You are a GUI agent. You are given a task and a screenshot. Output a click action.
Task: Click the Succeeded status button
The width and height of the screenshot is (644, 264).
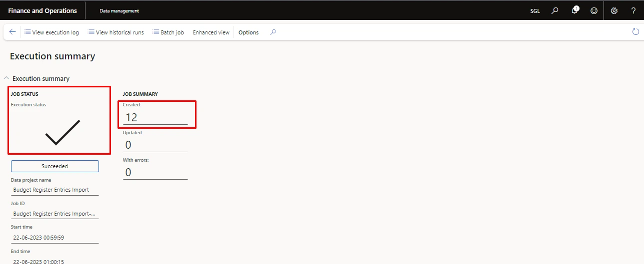click(55, 166)
